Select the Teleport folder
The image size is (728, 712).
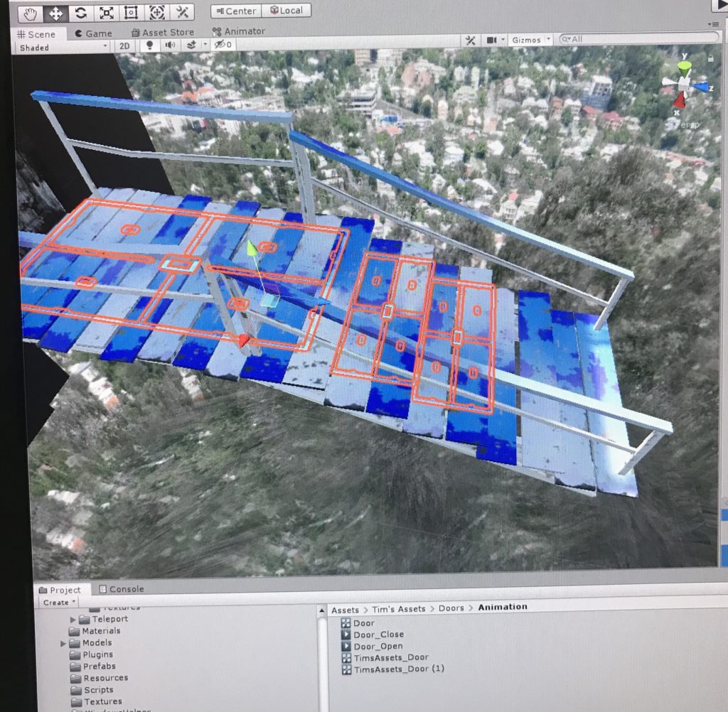pyautogui.click(x=103, y=619)
